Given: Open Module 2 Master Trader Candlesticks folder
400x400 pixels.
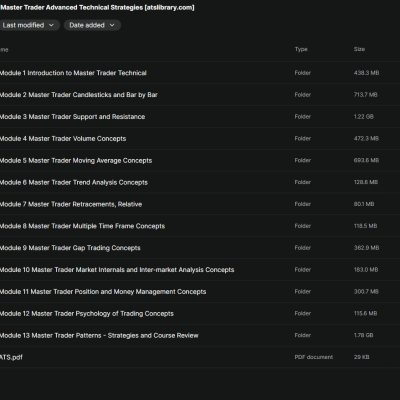Looking at the screenshot, I should pyautogui.click(x=79, y=95).
